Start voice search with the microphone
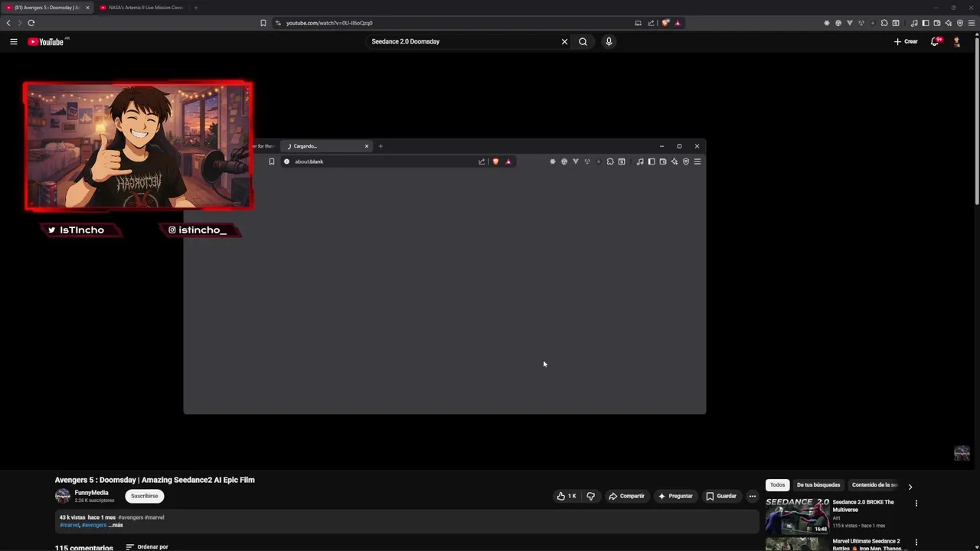The width and height of the screenshot is (980, 551). (609, 41)
